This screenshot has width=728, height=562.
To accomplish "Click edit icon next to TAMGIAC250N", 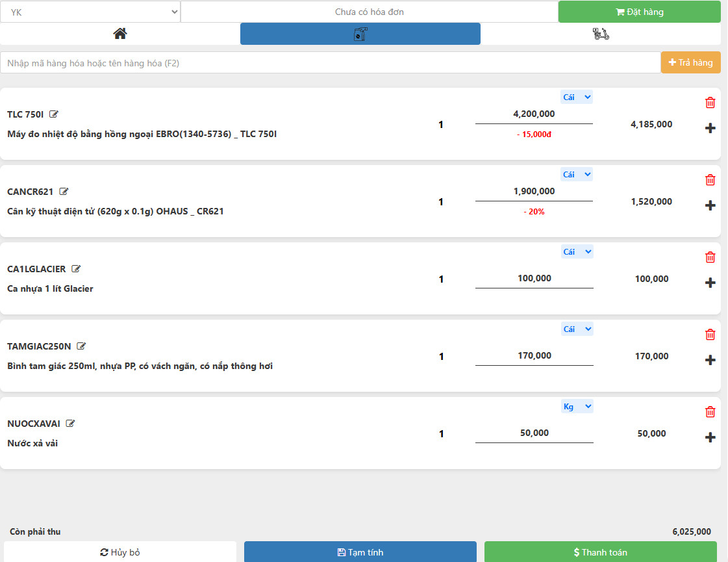I will tap(81, 346).
